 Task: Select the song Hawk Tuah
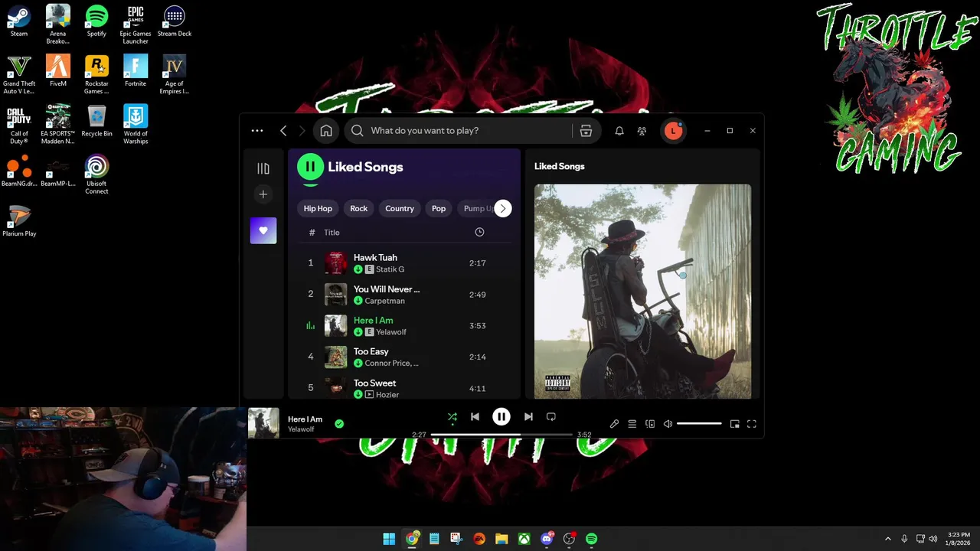(375, 258)
